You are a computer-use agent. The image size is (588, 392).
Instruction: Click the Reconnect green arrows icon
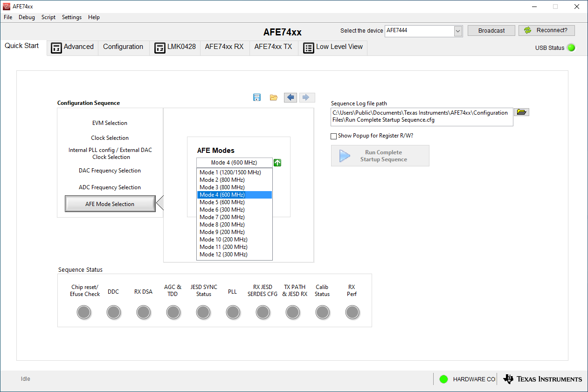click(528, 30)
